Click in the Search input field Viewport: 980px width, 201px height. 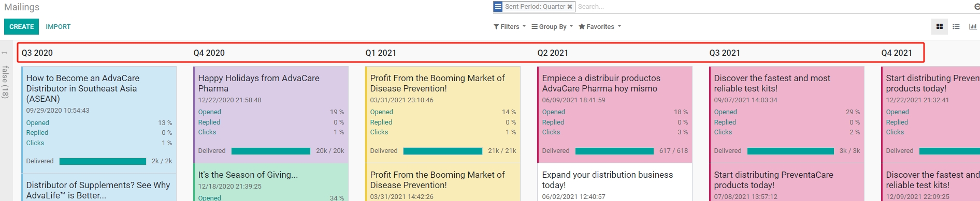774,7
